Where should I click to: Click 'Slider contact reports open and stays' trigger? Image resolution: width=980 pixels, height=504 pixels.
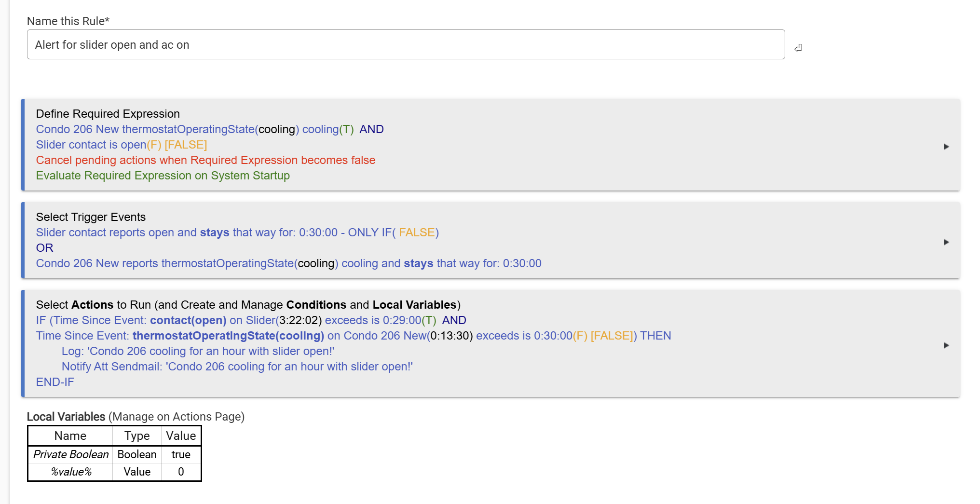pyautogui.click(x=237, y=232)
